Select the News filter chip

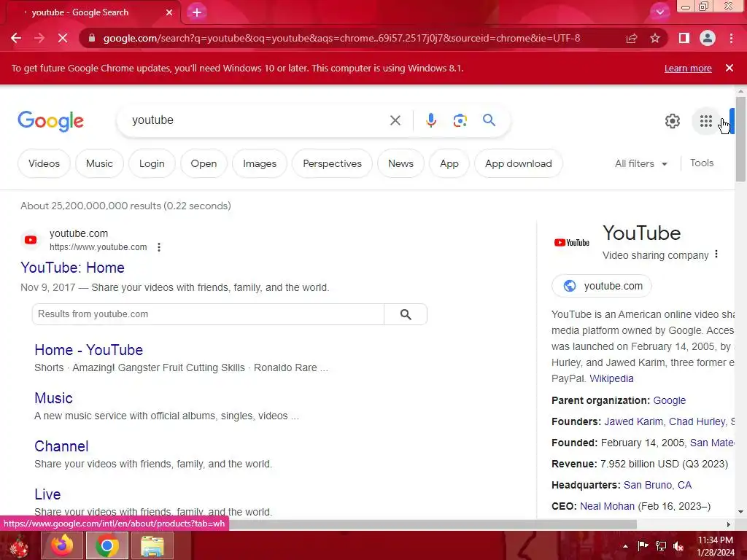click(400, 163)
